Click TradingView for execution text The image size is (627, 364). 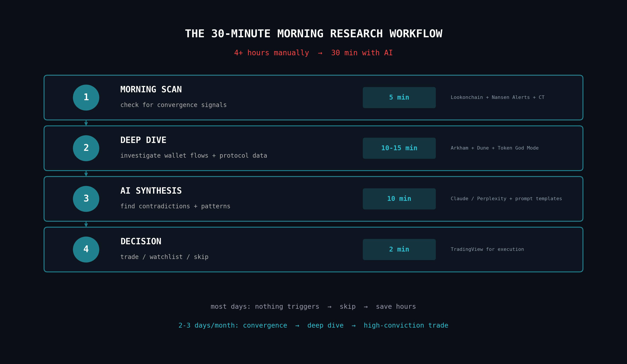point(487,250)
